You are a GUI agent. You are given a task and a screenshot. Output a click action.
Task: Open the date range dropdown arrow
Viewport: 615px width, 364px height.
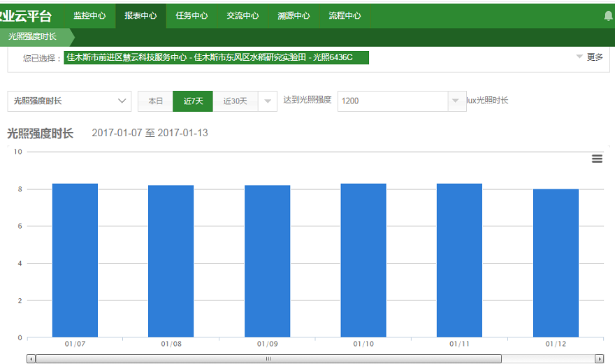(268, 101)
